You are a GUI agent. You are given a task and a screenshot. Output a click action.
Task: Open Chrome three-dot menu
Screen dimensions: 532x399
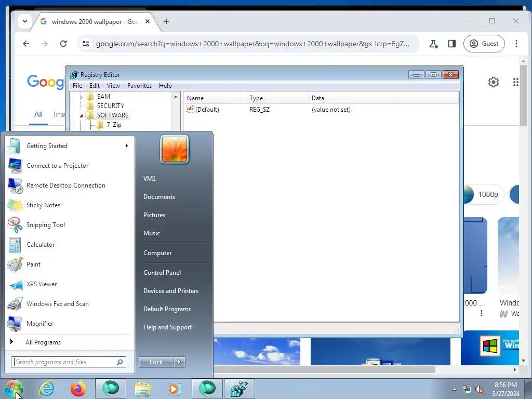[x=516, y=44]
